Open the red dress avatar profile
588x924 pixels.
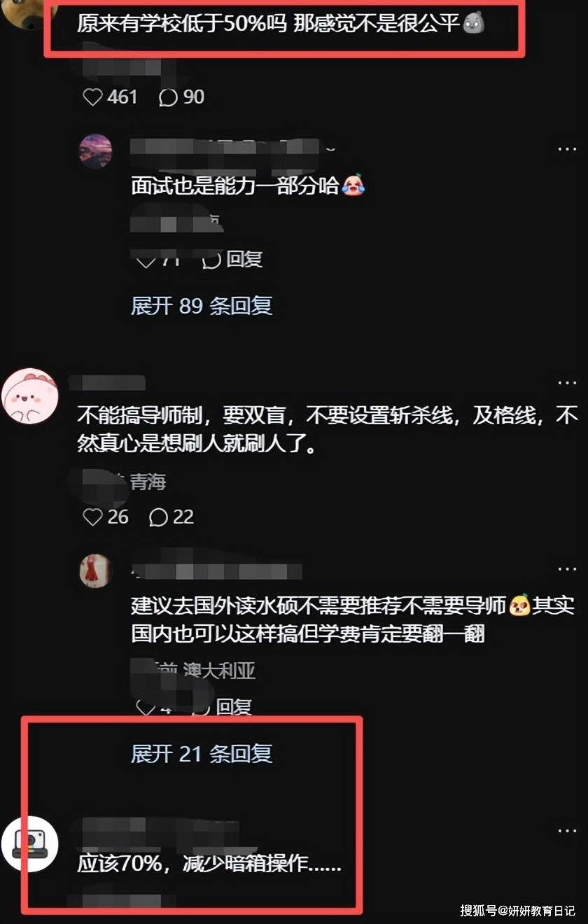click(95, 570)
